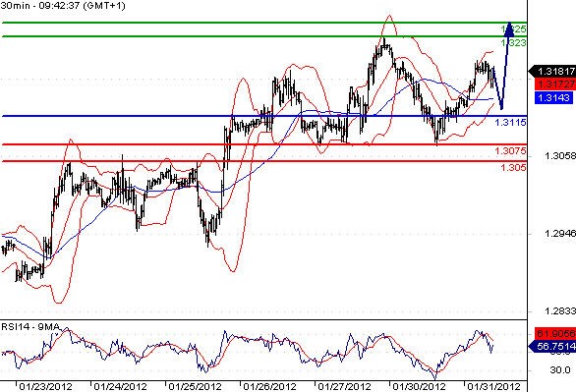Click the 30.0 RSI axis level
Screen dimensions: 576x392
click(560, 370)
